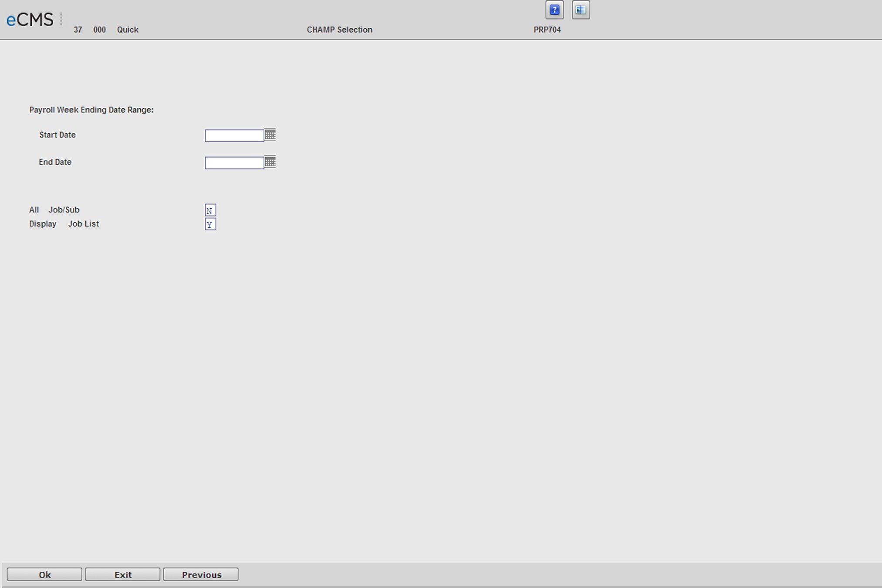
Task: Click the Display Job List label
Action: pyautogui.click(x=64, y=224)
